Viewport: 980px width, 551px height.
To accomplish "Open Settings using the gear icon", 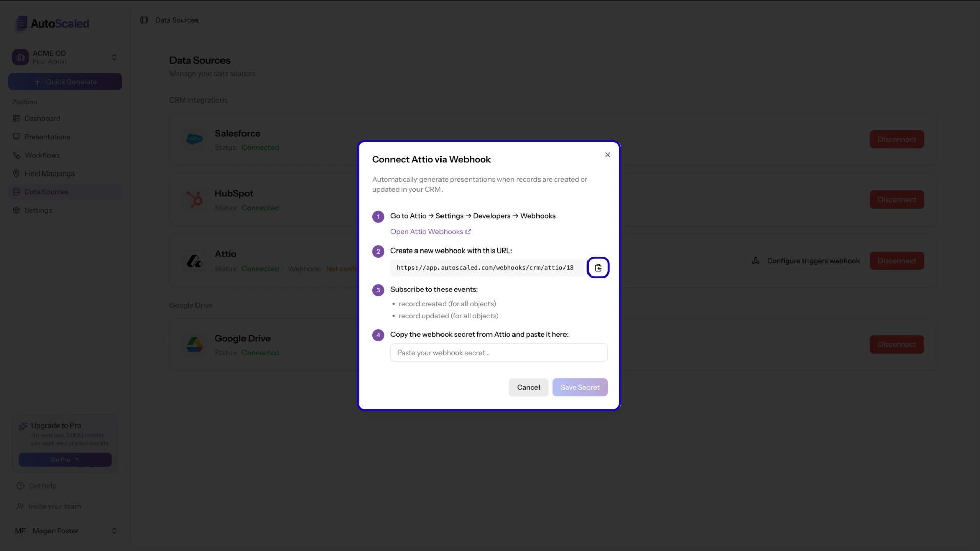I will (x=17, y=210).
